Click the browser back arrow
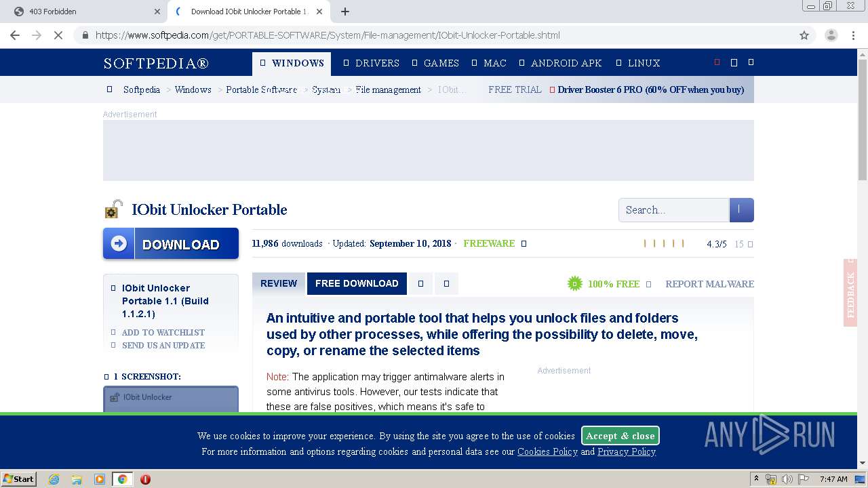The image size is (868, 488). point(15,35)
